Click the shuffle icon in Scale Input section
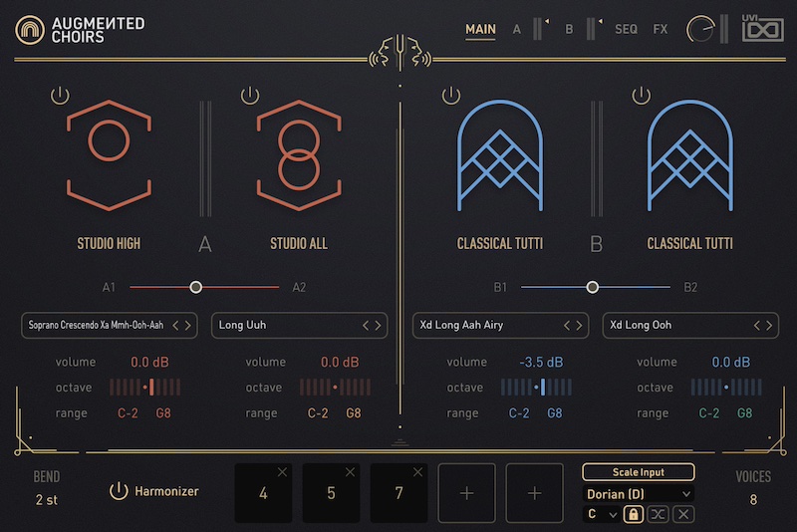The image size is (797, 532). point(658,515)
